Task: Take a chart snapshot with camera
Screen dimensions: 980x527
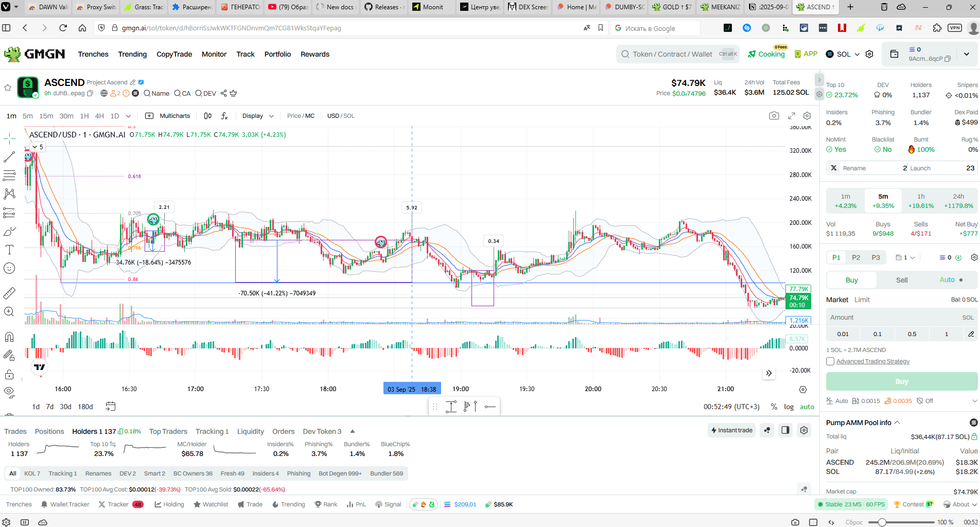Action: pyautogui.click(x=774, y=116)
